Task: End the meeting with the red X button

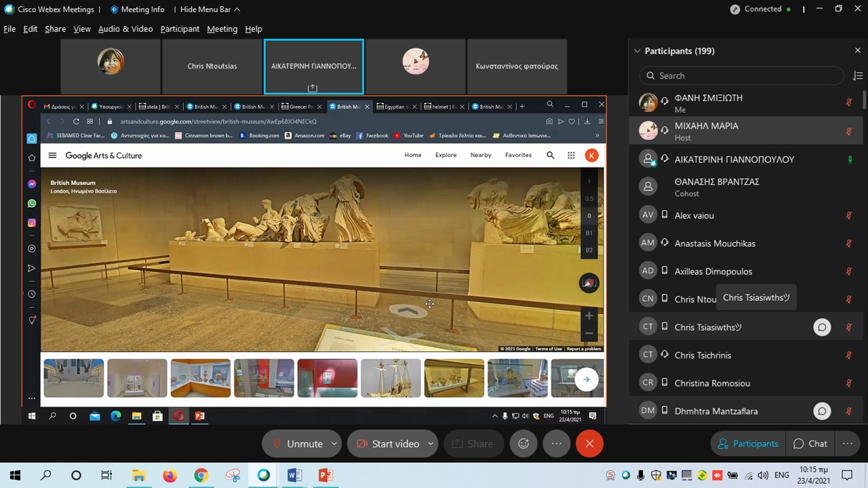Action: [x=589, y=444]
